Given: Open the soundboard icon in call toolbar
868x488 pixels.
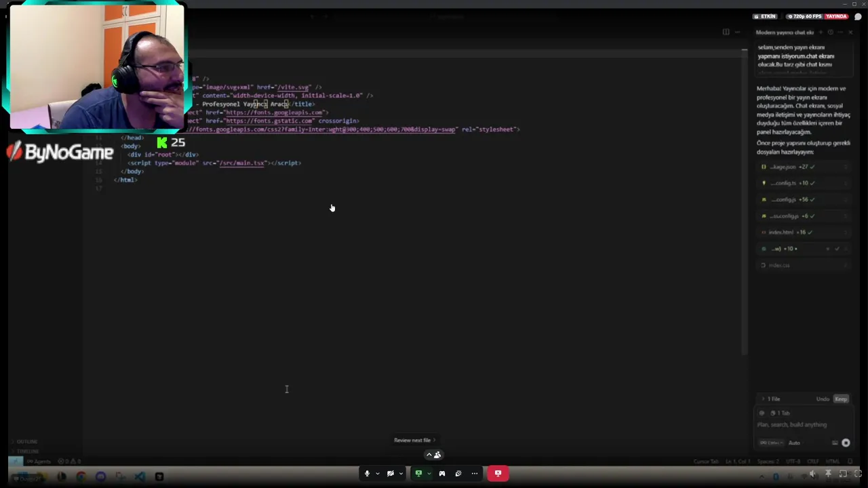Looking at the screenshot, I should pyautogui.click(x=458, y=473).
